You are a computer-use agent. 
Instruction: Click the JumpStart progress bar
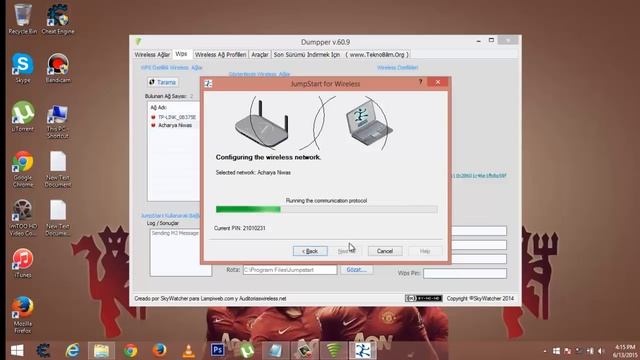327,209
